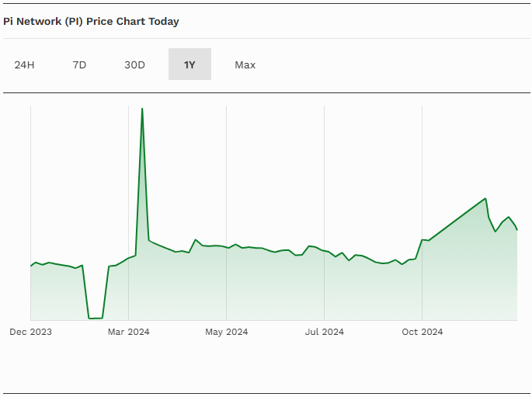Viewport: 532px width, 397px height.
Task: Click the leftmost start of the price line
Action: (x=31, y=266)
